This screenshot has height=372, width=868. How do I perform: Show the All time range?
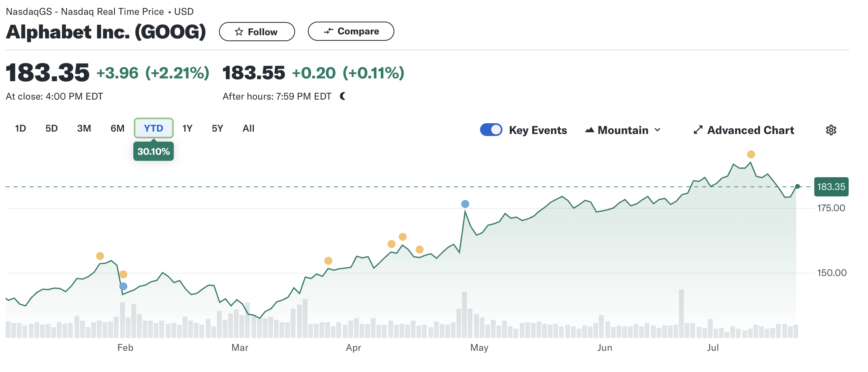tap(248, 128)
